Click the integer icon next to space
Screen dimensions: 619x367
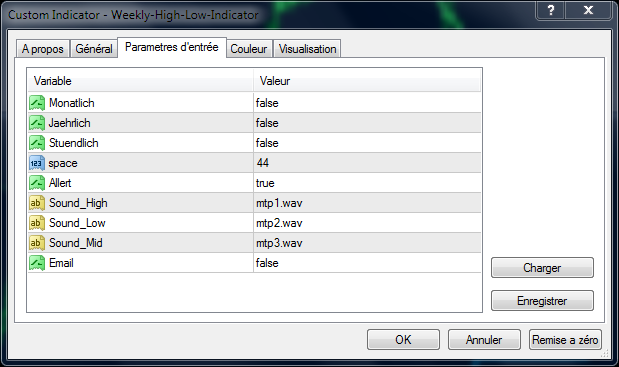point(37,163)
